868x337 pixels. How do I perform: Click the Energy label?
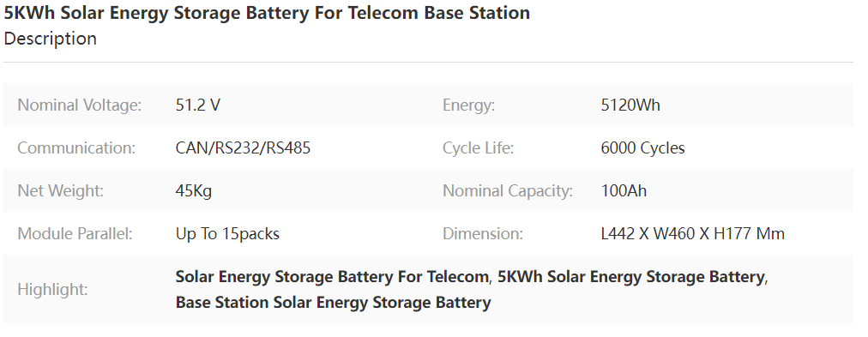tap(468, 105)
